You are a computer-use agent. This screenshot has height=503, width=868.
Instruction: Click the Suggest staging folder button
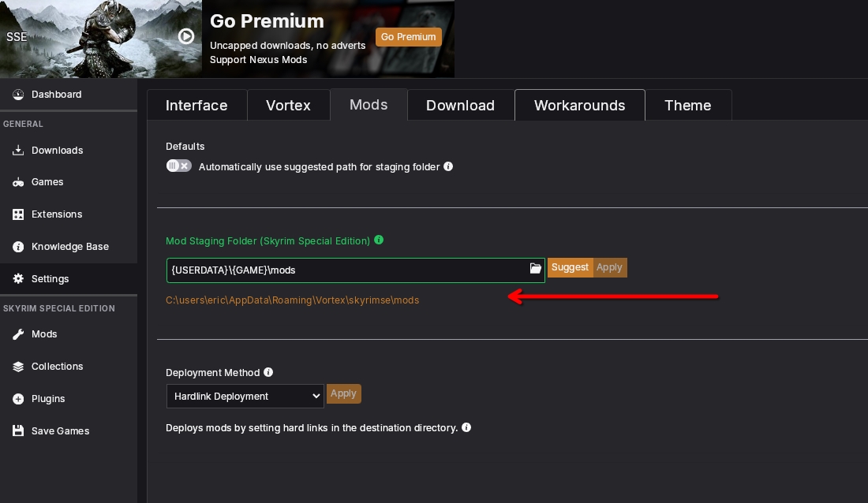click(571, 267)
